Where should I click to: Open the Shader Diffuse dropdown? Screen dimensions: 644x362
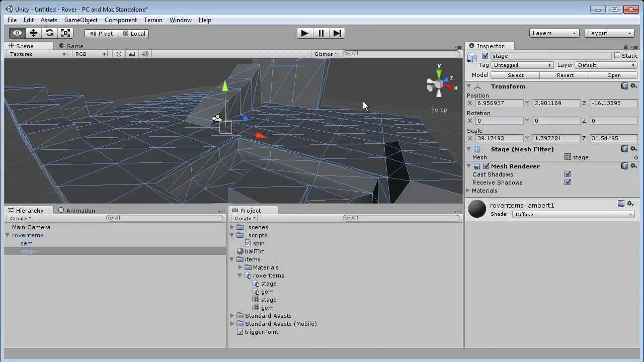click(573, 215)
